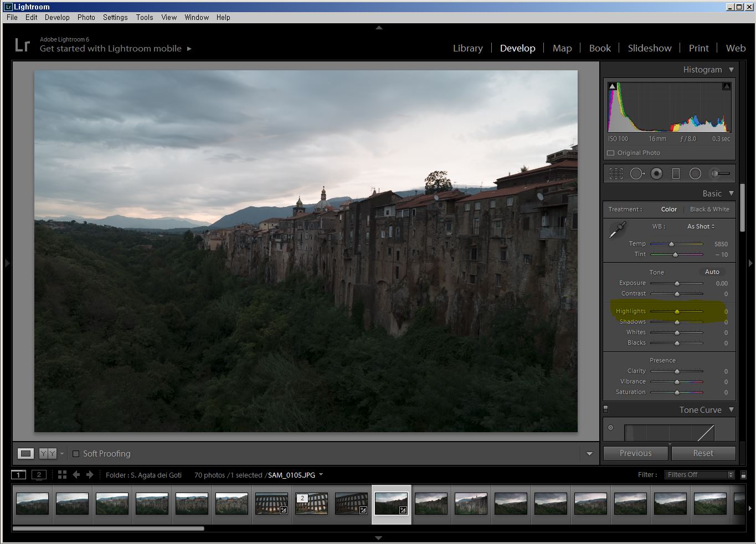756x544 pixels.
Task: Click the Reset button
Action: 703,453
